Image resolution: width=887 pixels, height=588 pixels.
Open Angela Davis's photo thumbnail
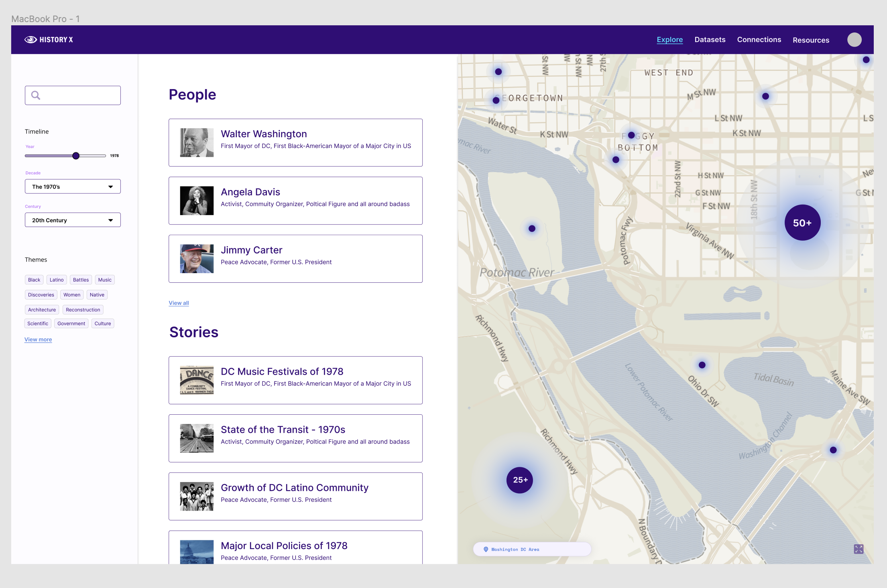pyautogui.click(x=197, y=201)
